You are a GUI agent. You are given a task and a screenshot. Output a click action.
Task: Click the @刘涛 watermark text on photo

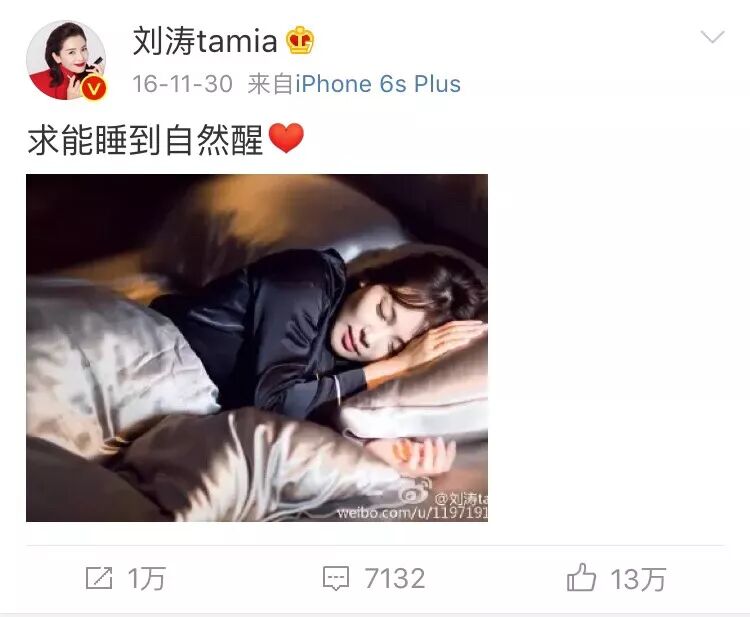pos(461,499)
